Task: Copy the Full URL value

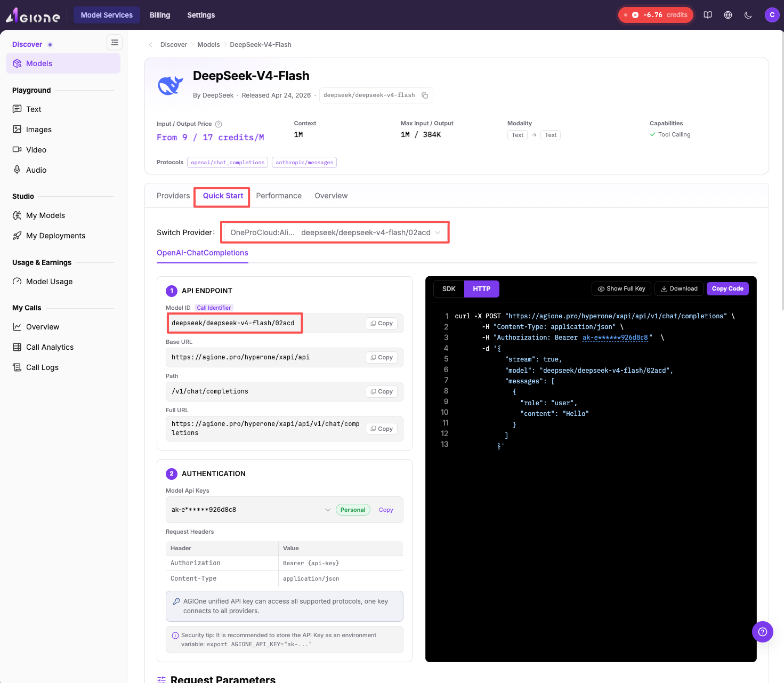Action: pos(382,429)
